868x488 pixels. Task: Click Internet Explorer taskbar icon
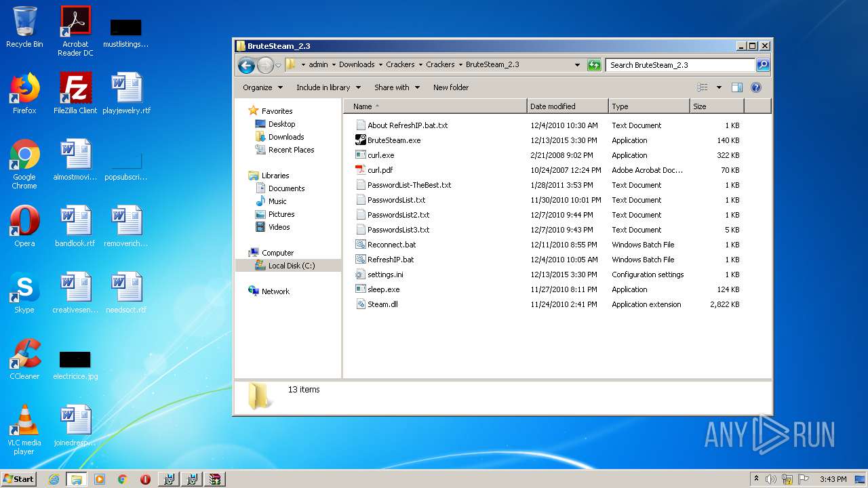[x=54, y=479]
